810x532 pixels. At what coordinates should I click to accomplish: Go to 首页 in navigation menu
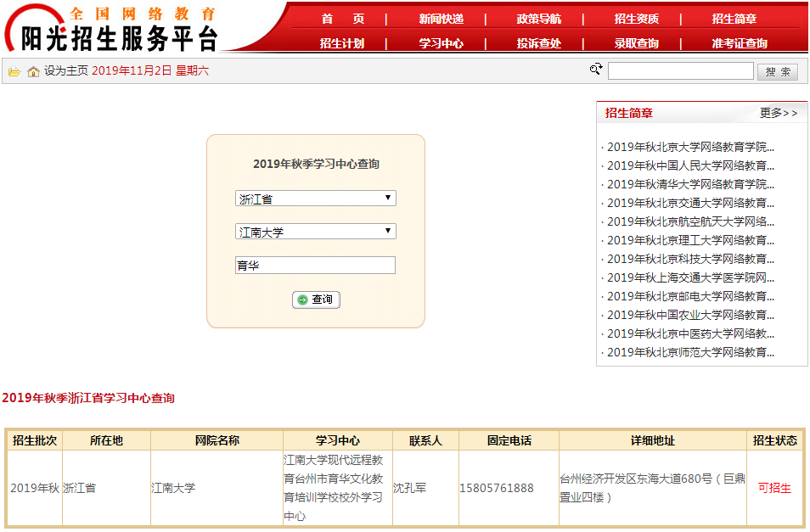(343, 19)
